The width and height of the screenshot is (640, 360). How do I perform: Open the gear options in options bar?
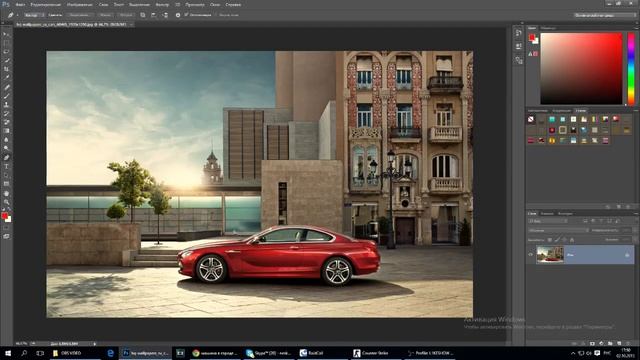[x=178, y=15]
